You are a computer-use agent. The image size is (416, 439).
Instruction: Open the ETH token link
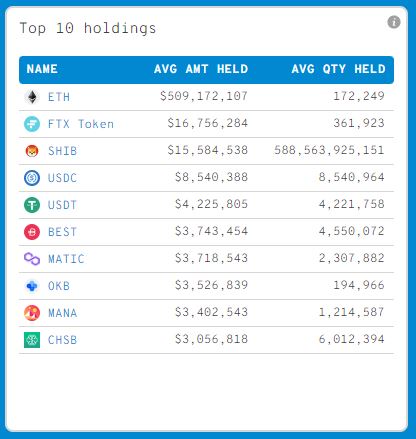[x=59, y=97]
